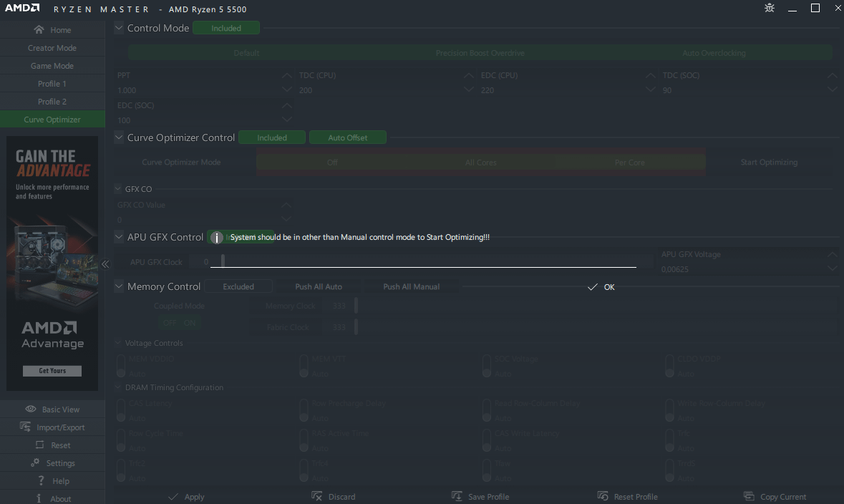Click the AMD logo in title bar
This screenshot has width=844, height=504.
[x=22, y=8]
